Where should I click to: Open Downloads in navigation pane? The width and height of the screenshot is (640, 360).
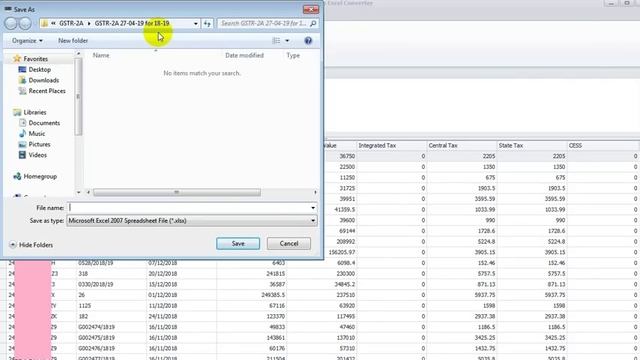click(44, 80)
